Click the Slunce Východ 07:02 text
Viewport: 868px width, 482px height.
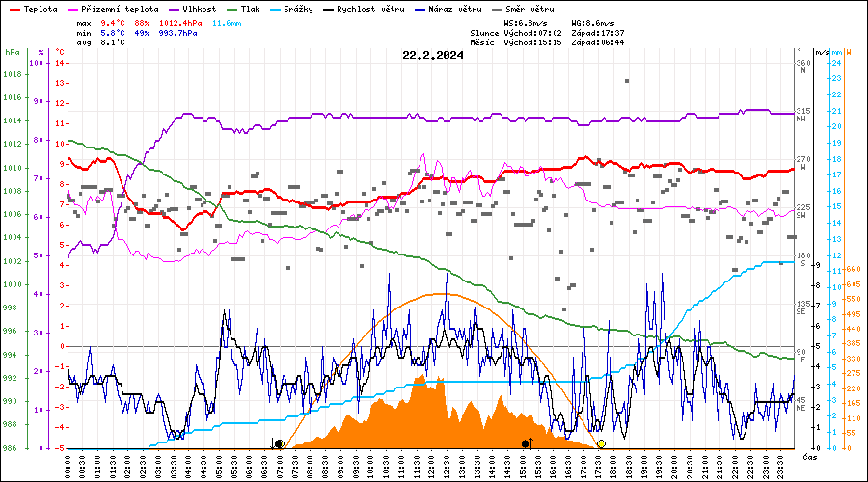pyautogui.click(x=516, y=33)
